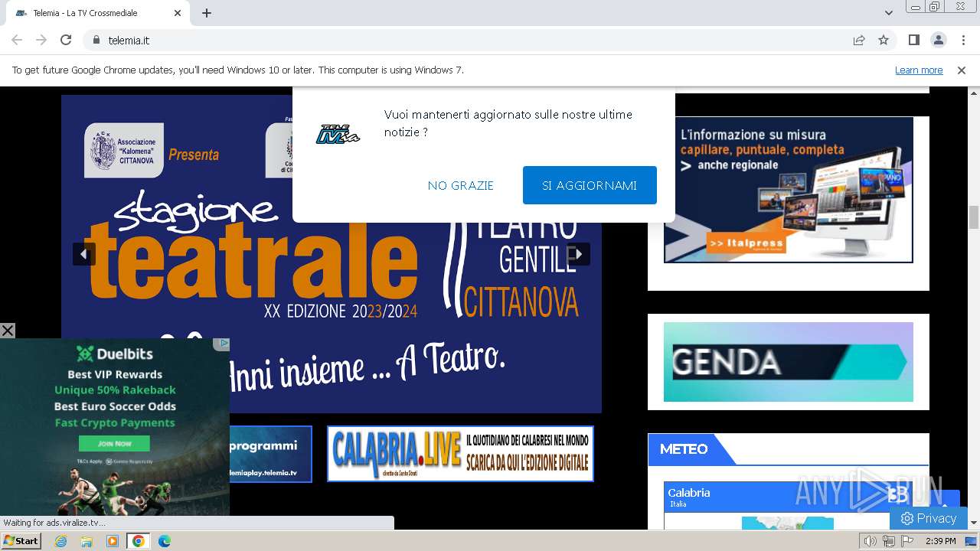Open Windows Media Player from taskbar
Image resolution: width=980 pixels, height=551 pixels.
coord(113,541)
